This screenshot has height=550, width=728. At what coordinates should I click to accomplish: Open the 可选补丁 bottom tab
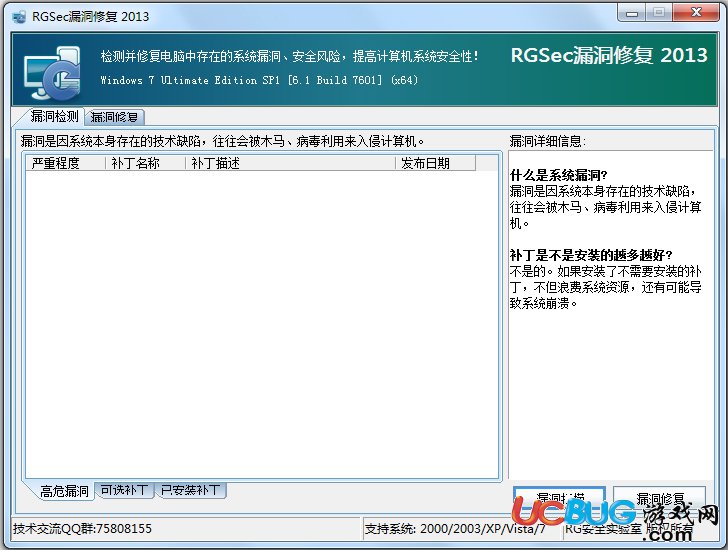click(x=124, y=490)
